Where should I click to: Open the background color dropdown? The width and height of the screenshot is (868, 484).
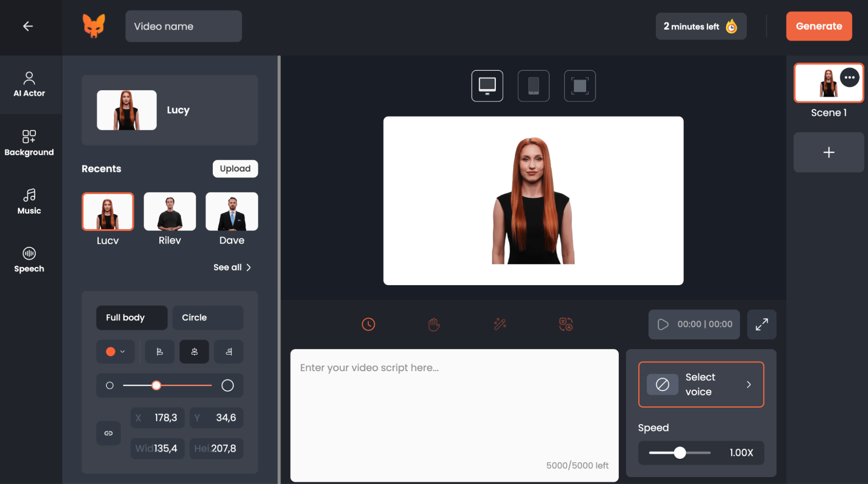(x=116, y=352)
